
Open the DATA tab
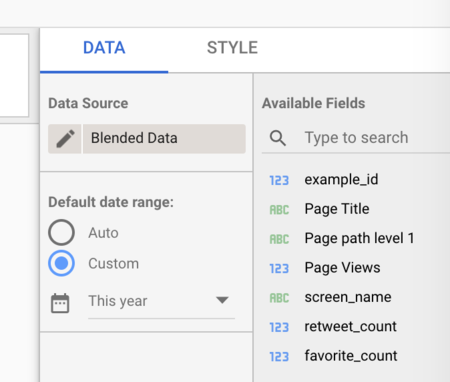(x=104, y=48)
